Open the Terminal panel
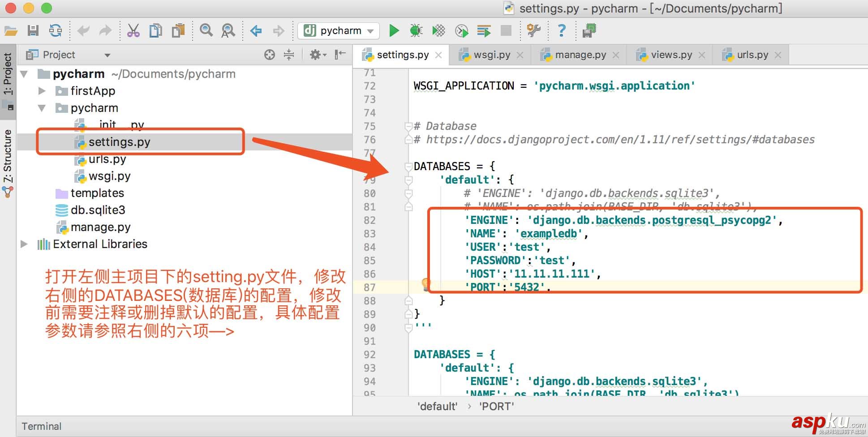This screenshot has height=437, width=868. (x=41, y=426)
